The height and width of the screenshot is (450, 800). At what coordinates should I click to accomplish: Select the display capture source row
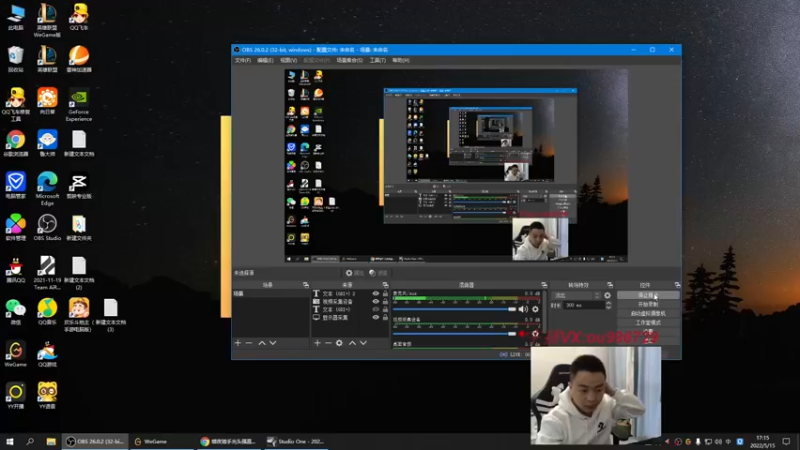(350, 317)
